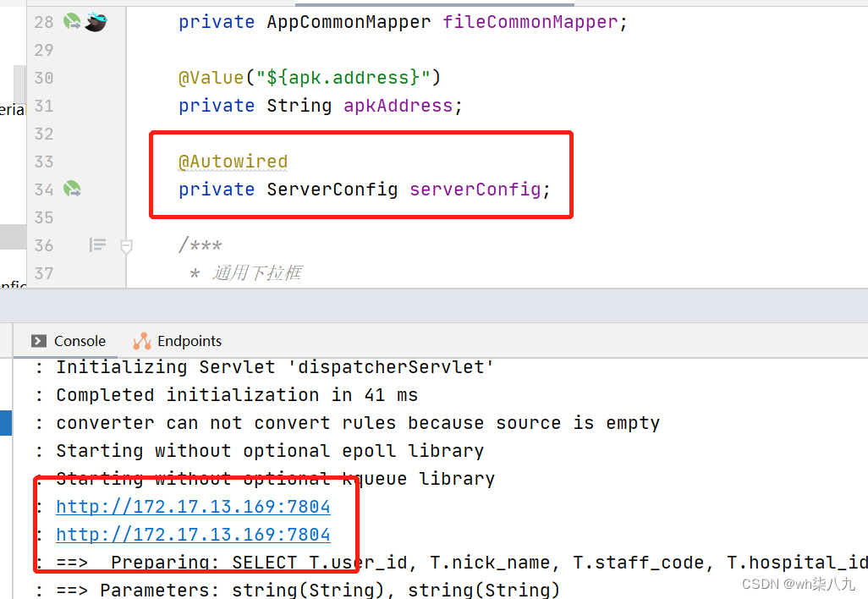Click the MyBatis bird icon beside line 28
Viewport: 868px width, 599px height.
pos(95,22)
